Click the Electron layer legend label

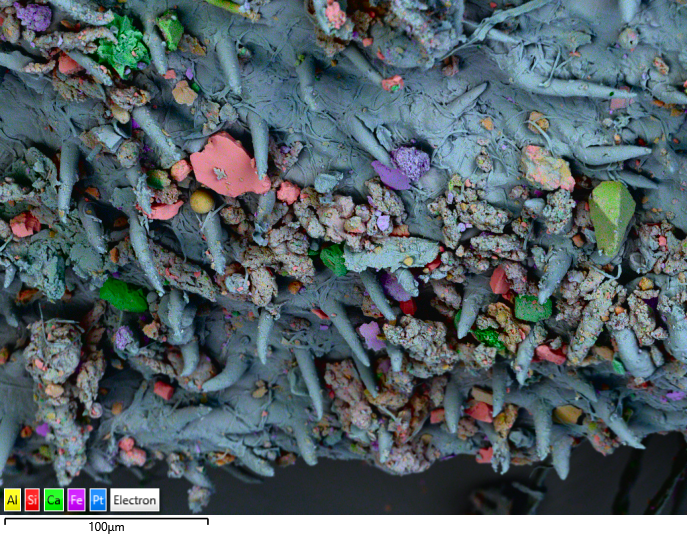[x=134, y=500]
